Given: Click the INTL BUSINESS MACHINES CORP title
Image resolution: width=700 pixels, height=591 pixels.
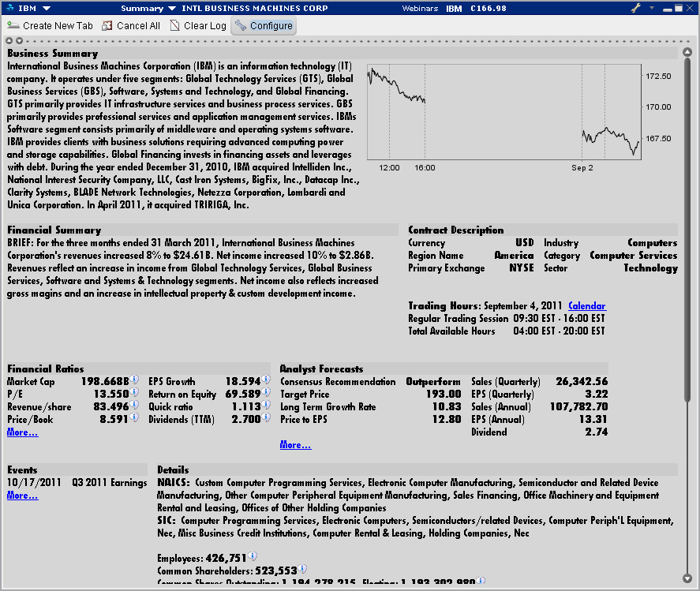Looking at the screenshot, I should (x=254, y=9).
